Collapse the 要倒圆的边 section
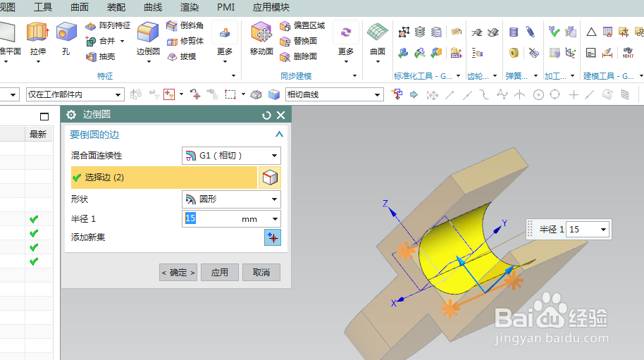 (279, 135)
